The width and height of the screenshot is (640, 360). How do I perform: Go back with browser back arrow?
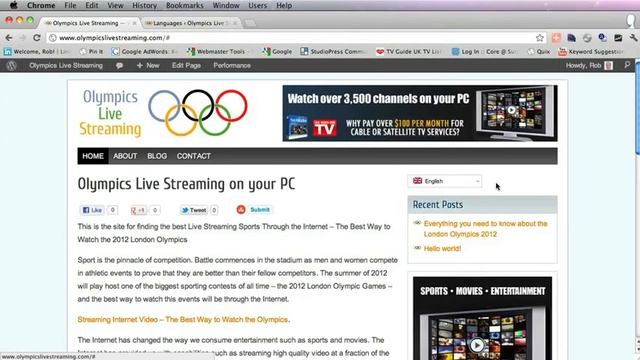[x=9, y=38]
